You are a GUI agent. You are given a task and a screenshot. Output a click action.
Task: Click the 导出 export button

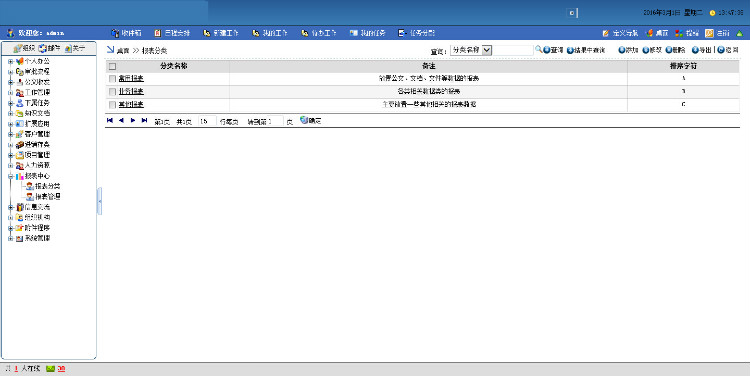pos(702,50)
